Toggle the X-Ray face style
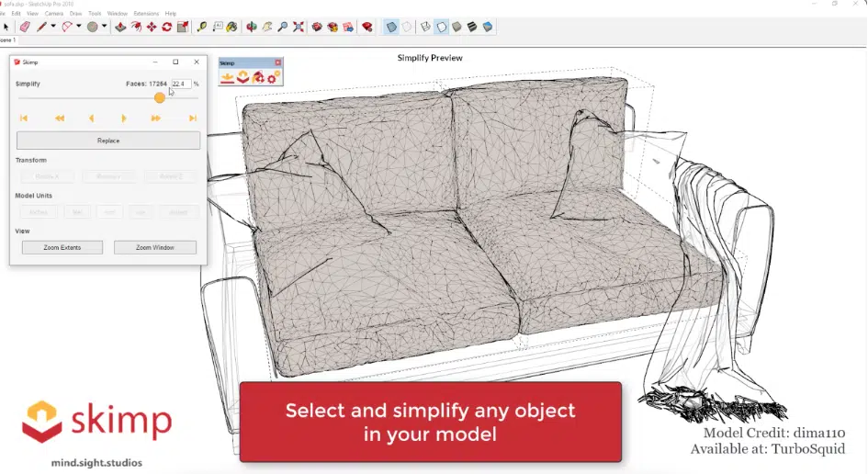 click(391, 27)
